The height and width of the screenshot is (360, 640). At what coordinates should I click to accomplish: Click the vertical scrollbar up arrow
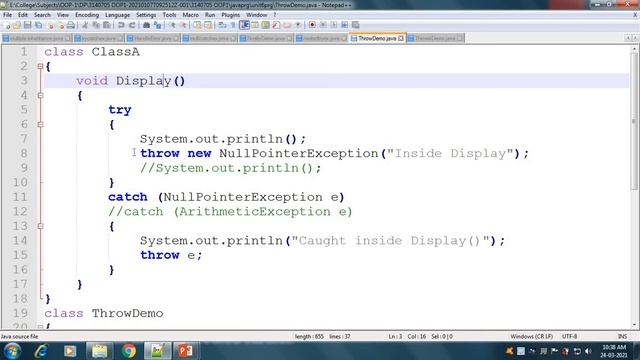[634, 49]
